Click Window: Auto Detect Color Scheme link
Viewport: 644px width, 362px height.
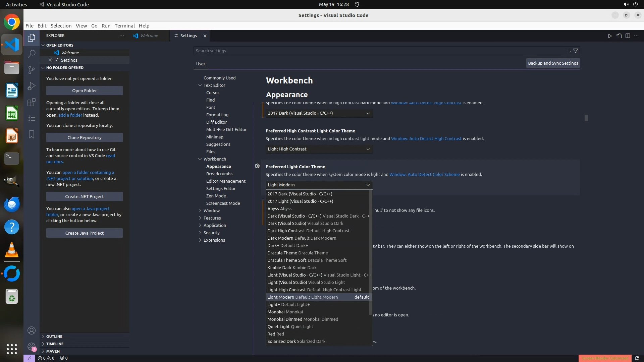click(424, 174)
